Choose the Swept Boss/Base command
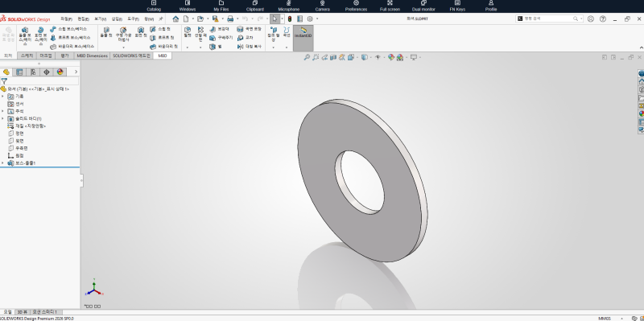The height and width of the screenshot is (321, 644). click(68, 29)
